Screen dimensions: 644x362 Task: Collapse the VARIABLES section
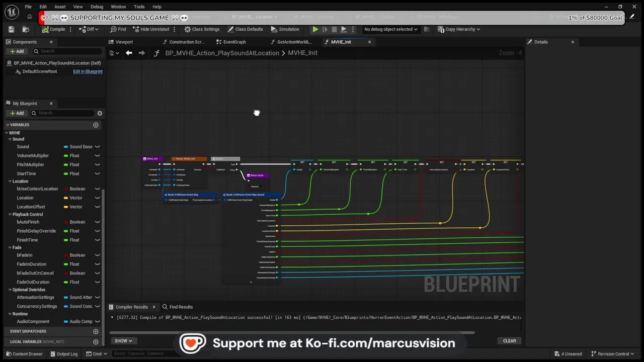[x=8, y=125]
